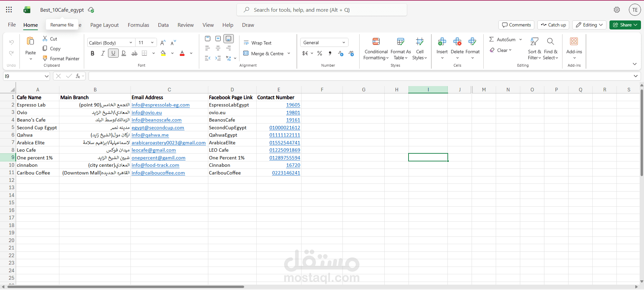
Task: Switch to the Data tab
Action: tap(163, 25)
